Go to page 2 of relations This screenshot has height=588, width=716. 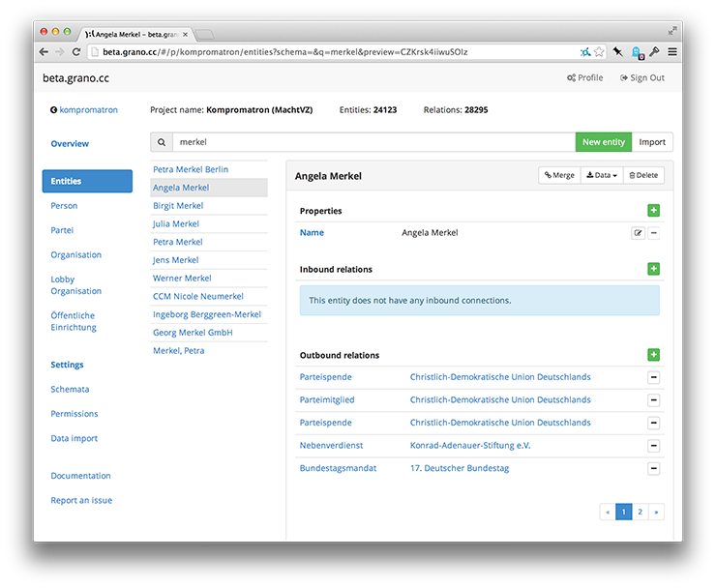(641, 512)
